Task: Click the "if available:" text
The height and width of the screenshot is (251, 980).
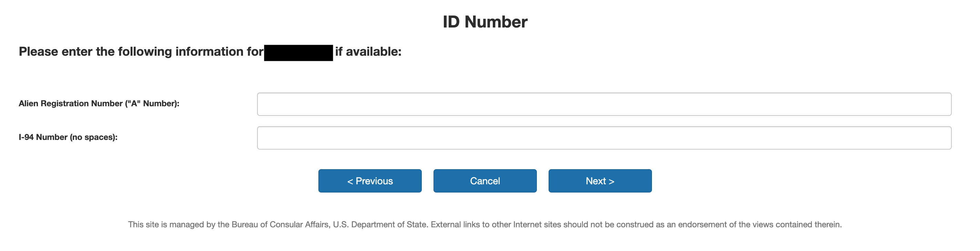Action: [x=368, y=52]
